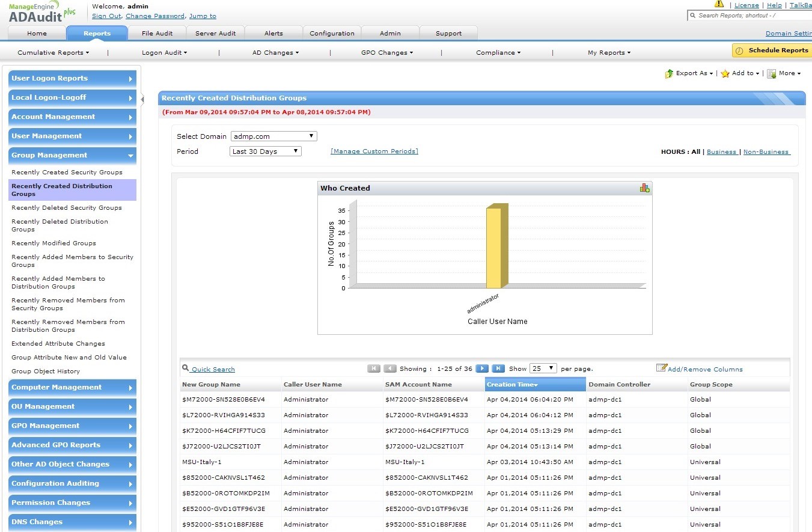Click the Add/Remove Columns icon
Screen dimensions: 812x532
pos(661,368)
